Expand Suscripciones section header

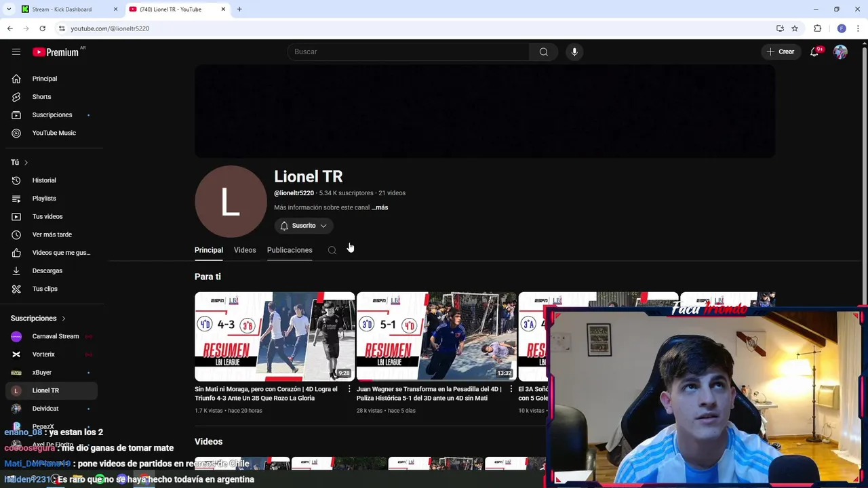tap(39, 319)
